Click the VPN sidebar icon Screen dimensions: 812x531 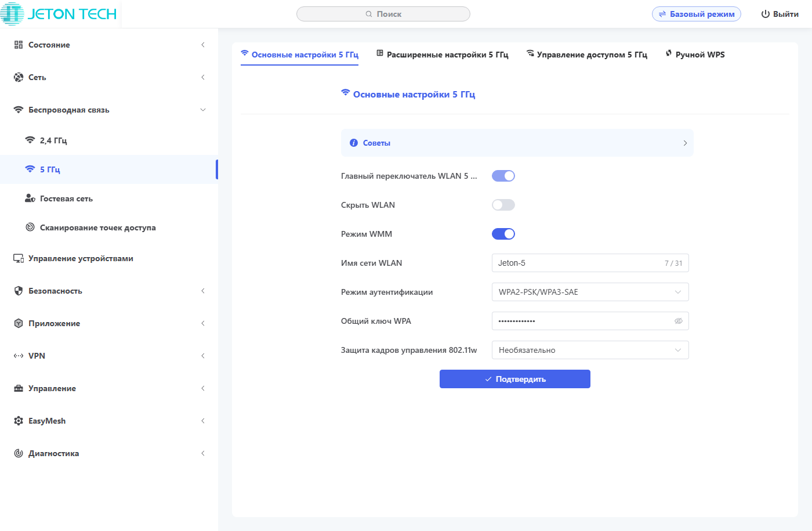19,356
